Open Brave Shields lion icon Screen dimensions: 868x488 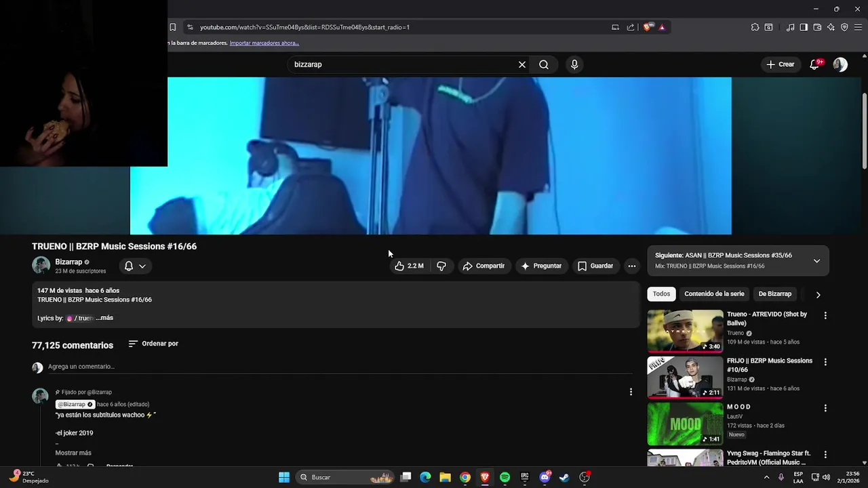[x=647, y=27]
